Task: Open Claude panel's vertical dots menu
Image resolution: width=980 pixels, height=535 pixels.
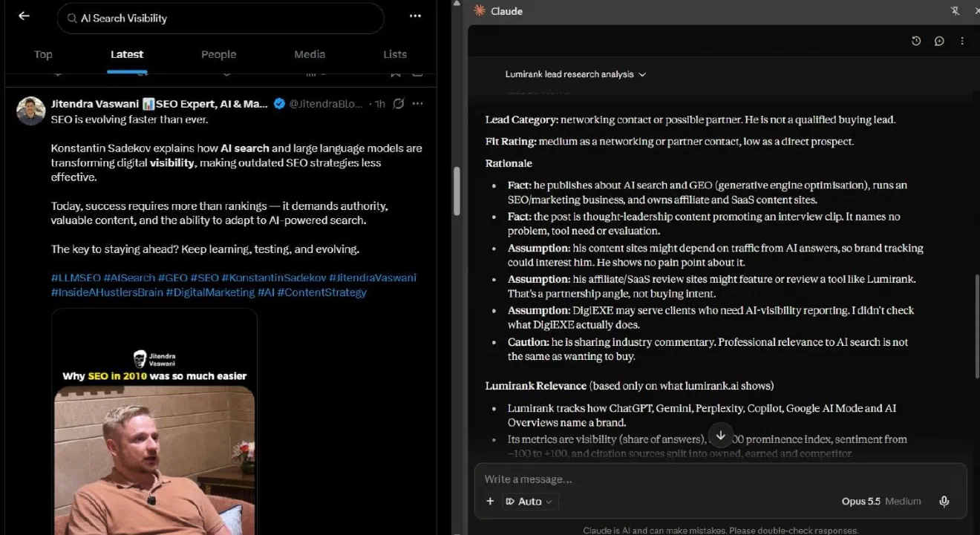Action: point(962,42)
